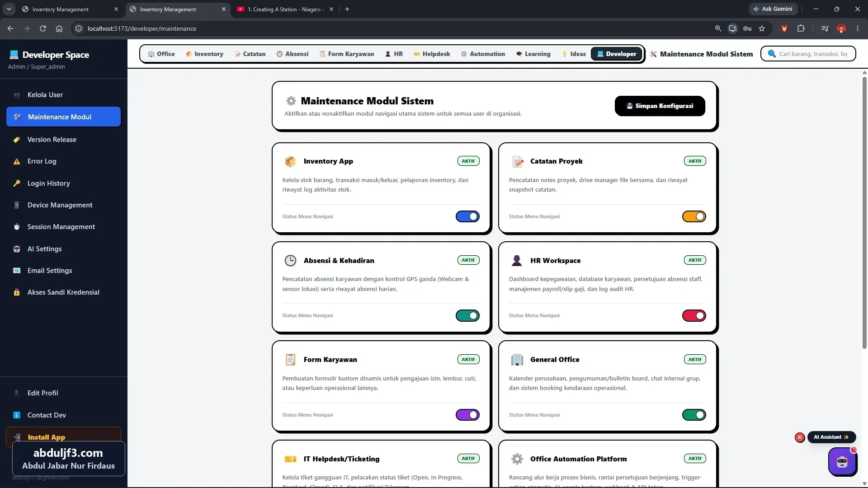Toggle the Form Karyawan purple switch
Image resolution: width=868 pixels, height=488 pixels.
coord(467,415)
